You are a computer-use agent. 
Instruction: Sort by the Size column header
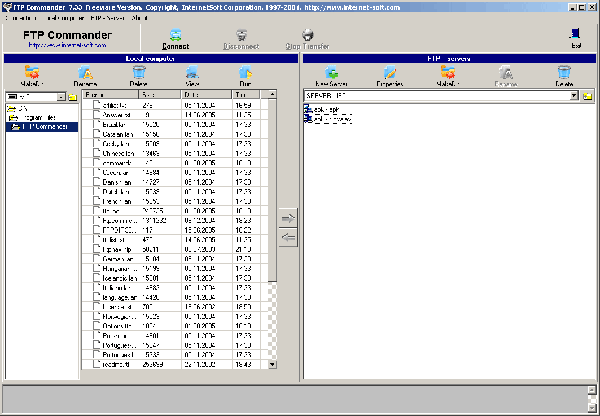160,95
